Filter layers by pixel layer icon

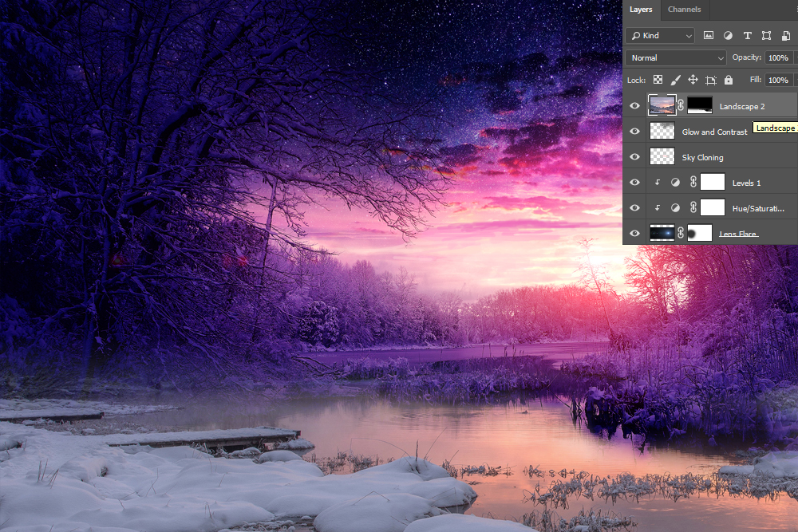point(708,36)
